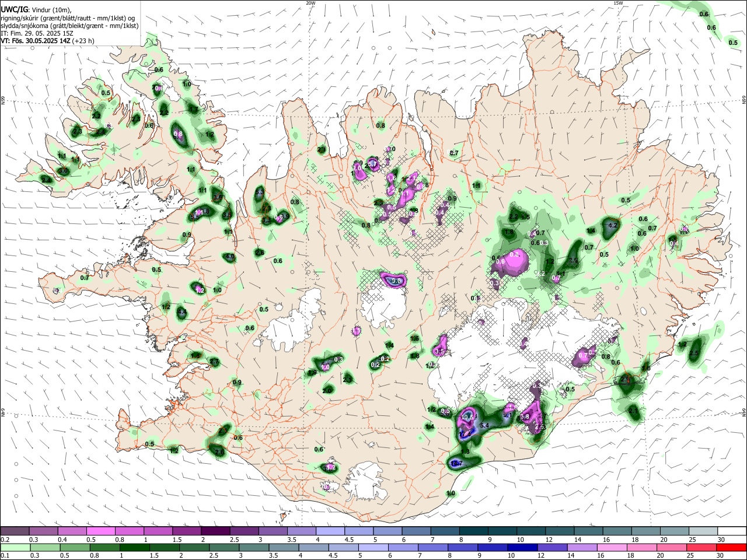Pick the pink 16–18 rain legend swatch

pos(611,547)
